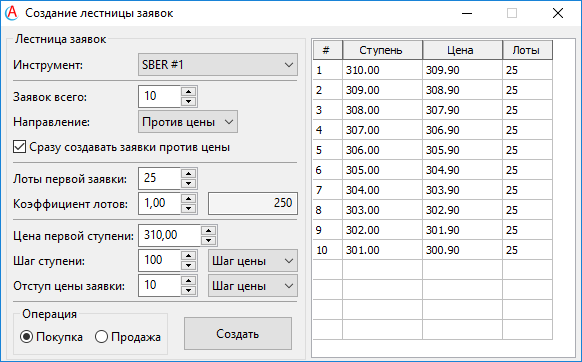Click the Ступень column header

[x=382, y=50]
